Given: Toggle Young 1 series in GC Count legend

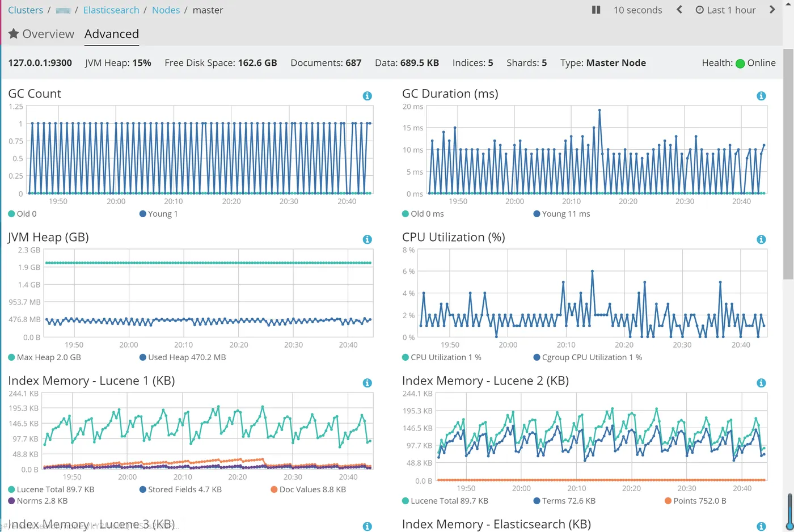Looking at the screenshot, I should click(x=158, y=214).
